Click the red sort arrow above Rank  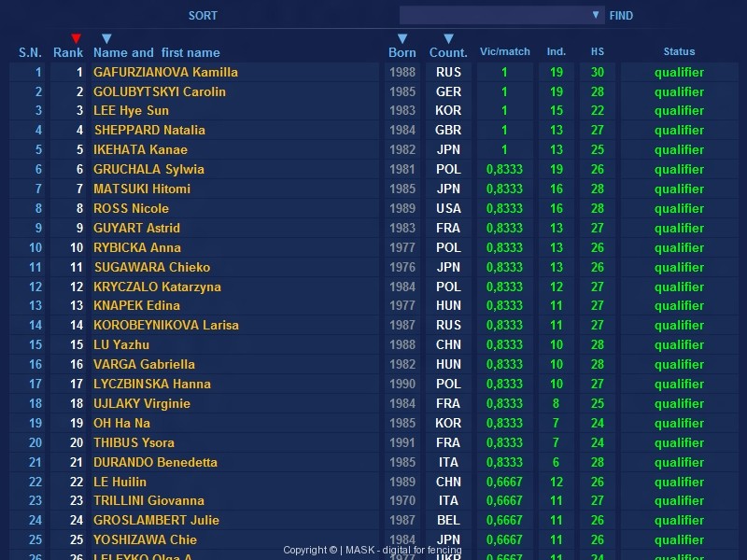click(77, 38)
